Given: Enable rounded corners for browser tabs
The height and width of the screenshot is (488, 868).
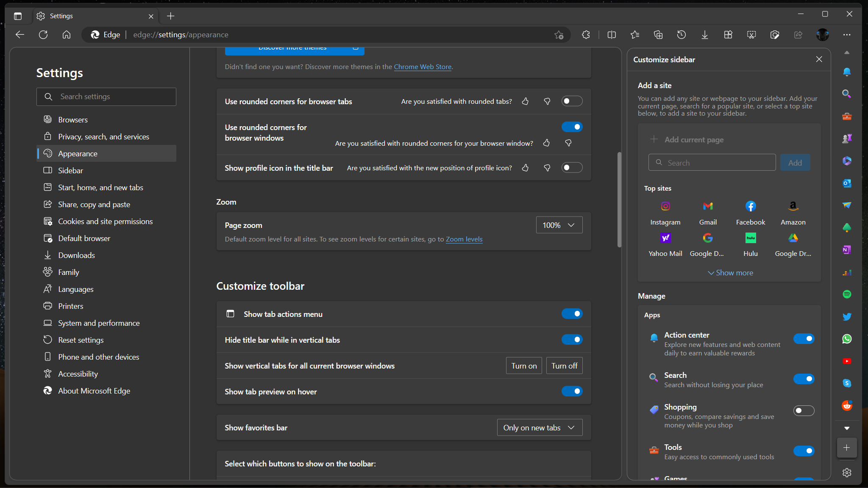Looking at the screenshot, I should [x=572, y=101].
